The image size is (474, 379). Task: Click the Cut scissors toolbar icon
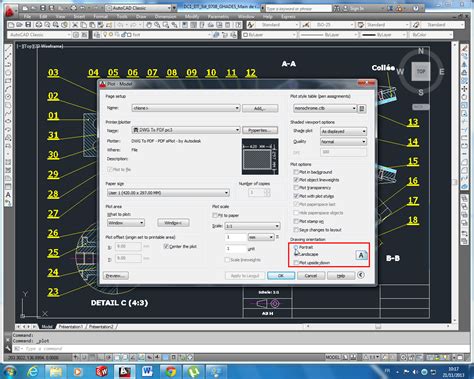75,25
